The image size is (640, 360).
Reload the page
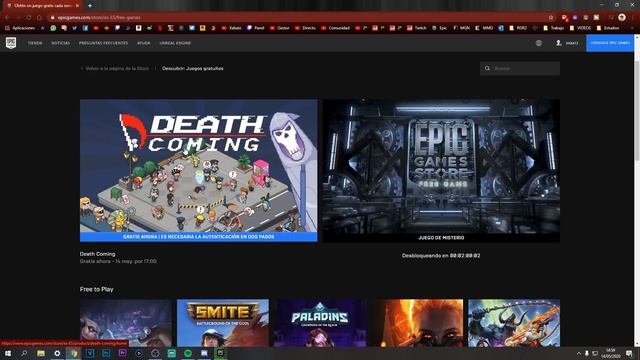click(29, 18)
